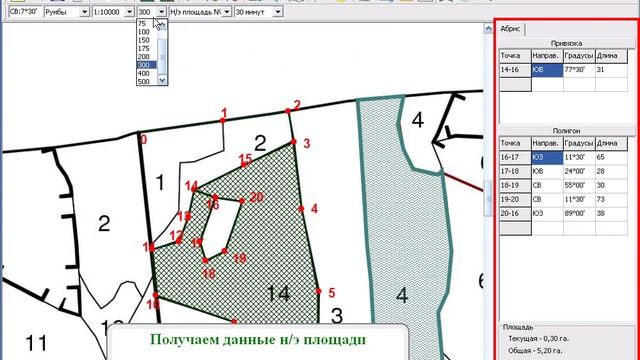Click the Текущая - 0,30 га. label
This screenshot has width=640, height=360.
tap(538, 338)
